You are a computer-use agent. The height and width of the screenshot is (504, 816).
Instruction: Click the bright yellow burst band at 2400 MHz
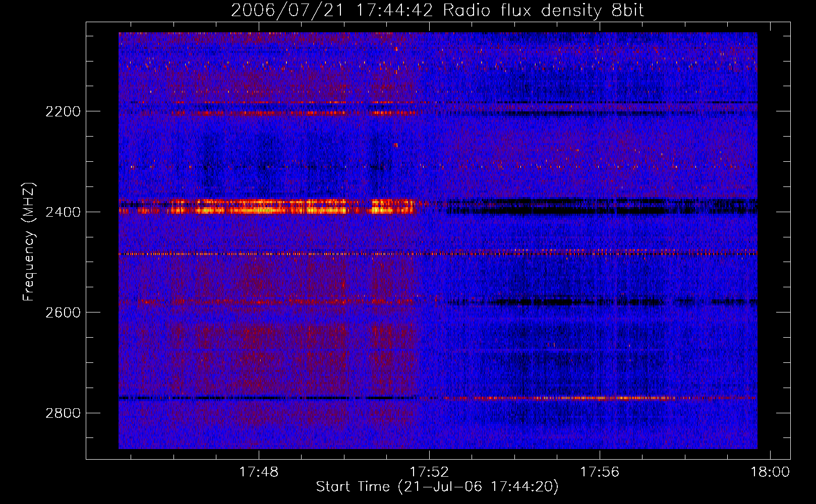[x=267, y=207]
